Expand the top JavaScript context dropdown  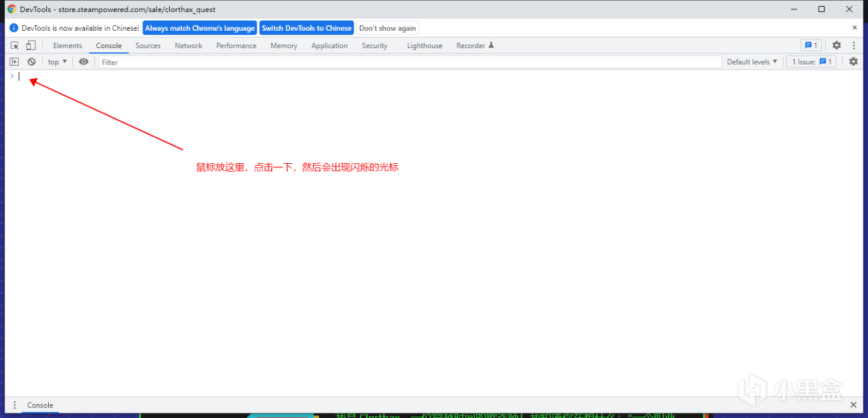pos(58,62)
